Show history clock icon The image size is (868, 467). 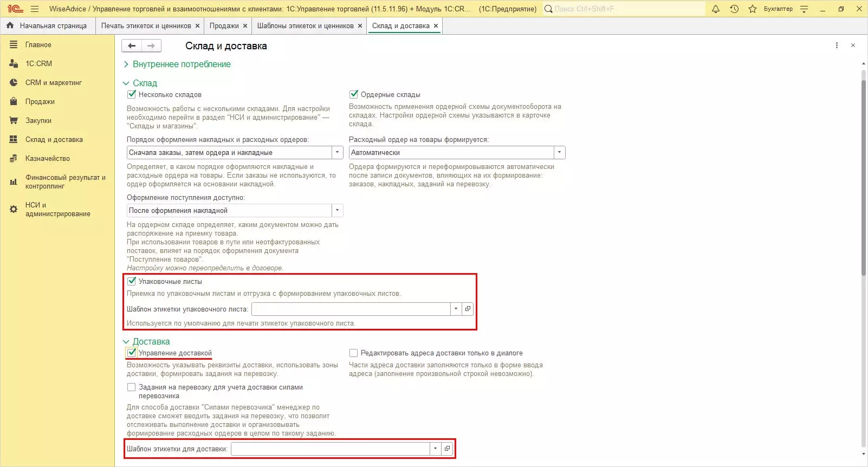pos(734,9)
